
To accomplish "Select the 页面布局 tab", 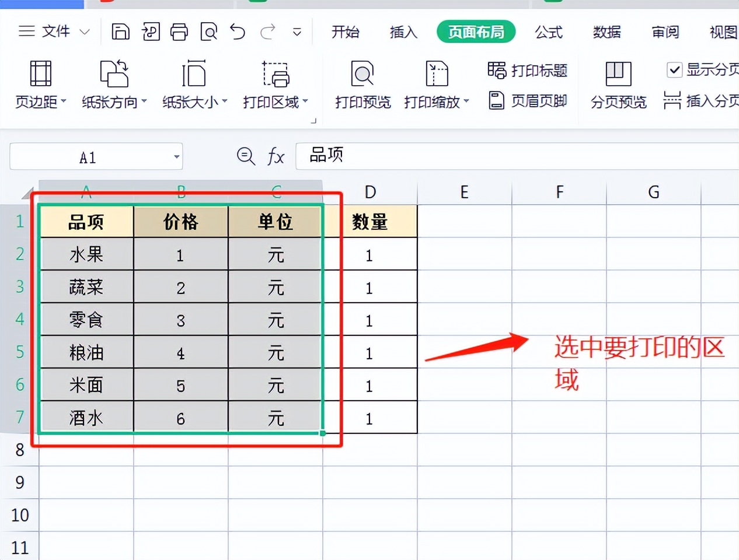I will tap(476, 32).
